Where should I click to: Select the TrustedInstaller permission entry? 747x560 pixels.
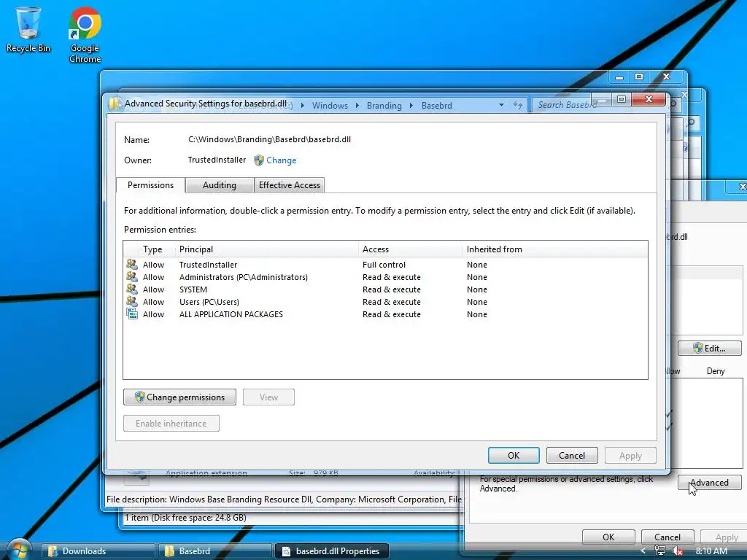click(385, 264)
